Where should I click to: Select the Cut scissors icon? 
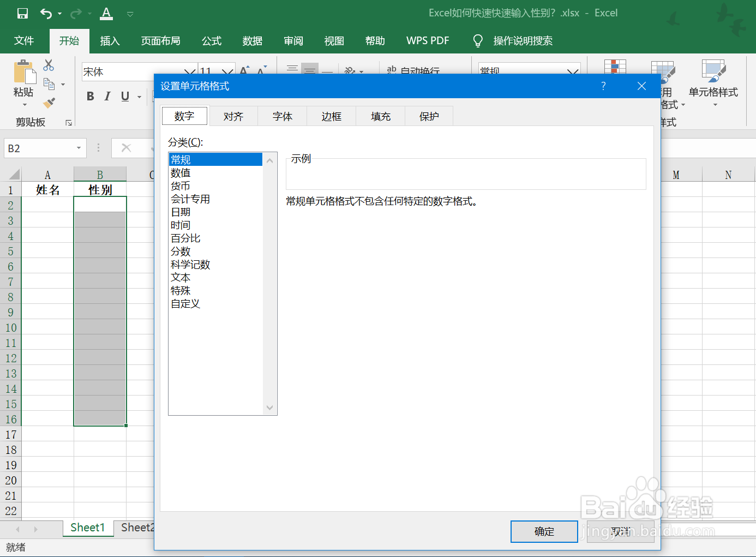[49, 65]
